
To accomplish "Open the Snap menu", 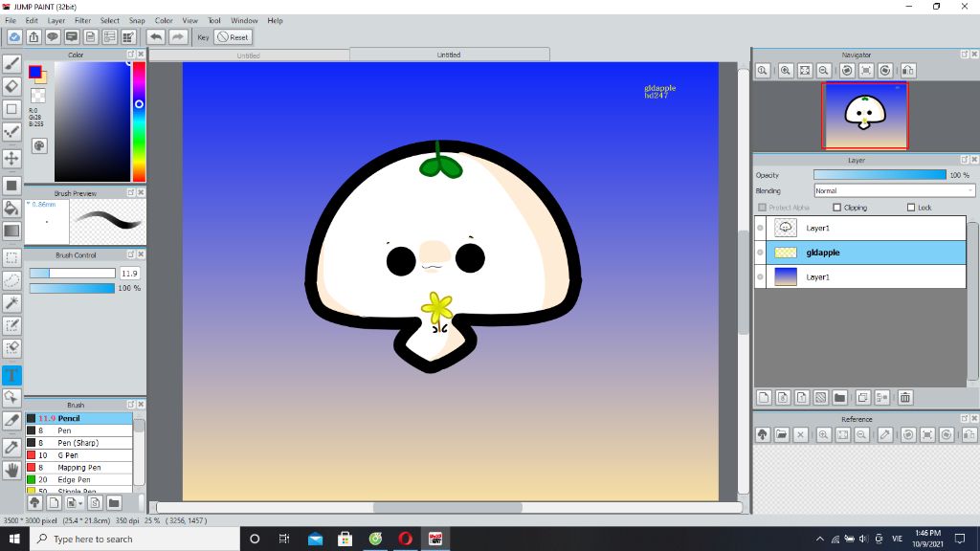I will point(136,21).
